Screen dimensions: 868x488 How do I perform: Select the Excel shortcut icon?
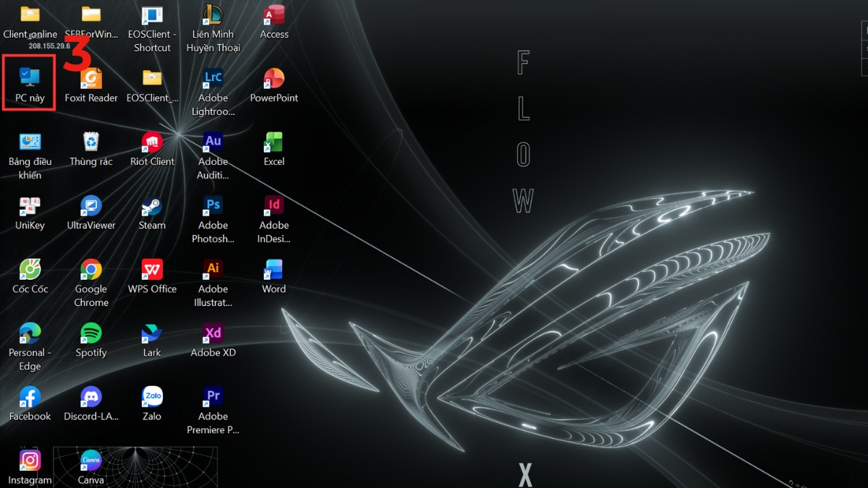(x=274, y=142)
